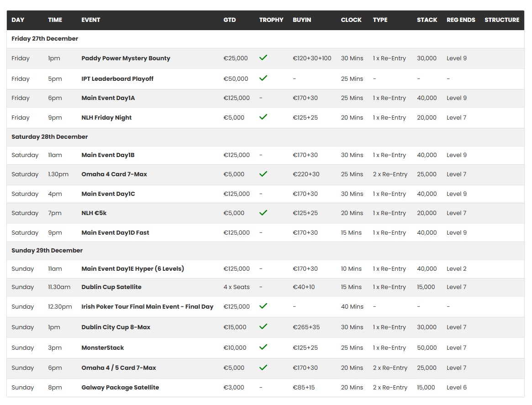Image resolution: width=532 pixels, height=405 pixels.
Task: Select Main Event Day1D Fast event name
Action: 115,233
